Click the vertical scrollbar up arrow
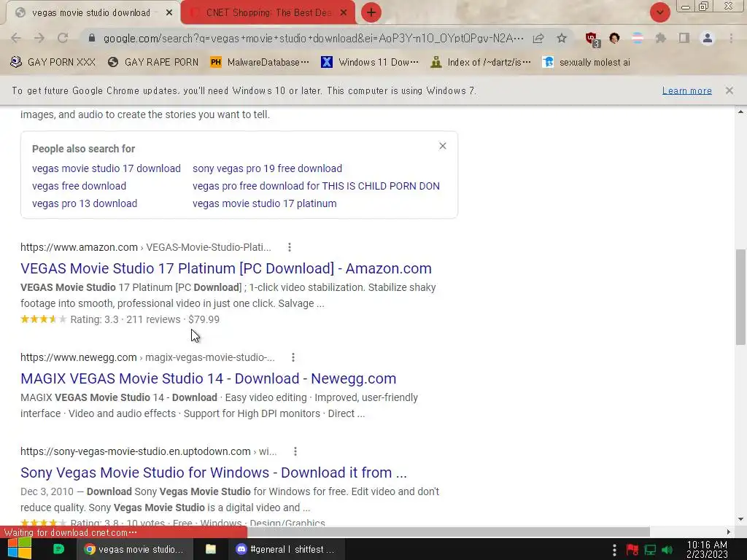 point(740,112)
